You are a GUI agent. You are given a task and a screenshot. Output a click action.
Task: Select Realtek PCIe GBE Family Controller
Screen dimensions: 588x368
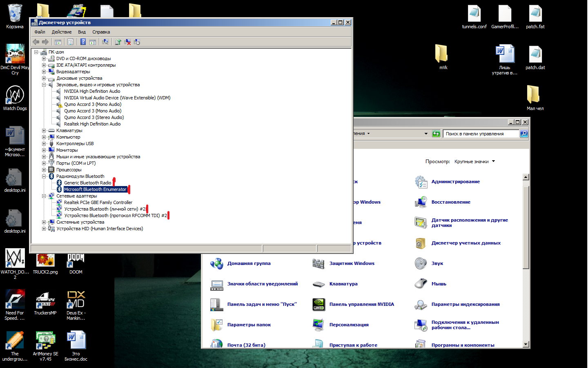click(x=98, y=202)
